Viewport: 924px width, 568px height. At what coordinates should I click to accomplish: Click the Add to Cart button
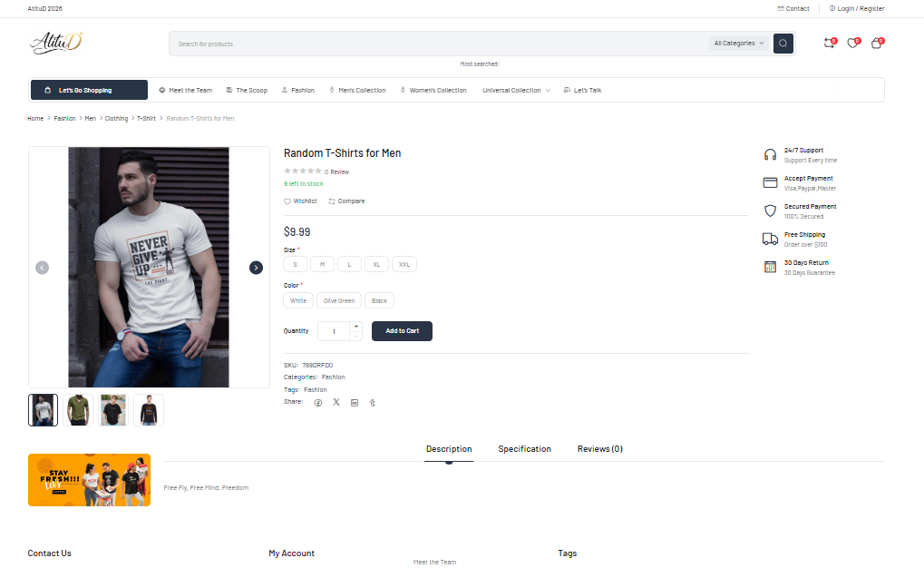point(402,331)
